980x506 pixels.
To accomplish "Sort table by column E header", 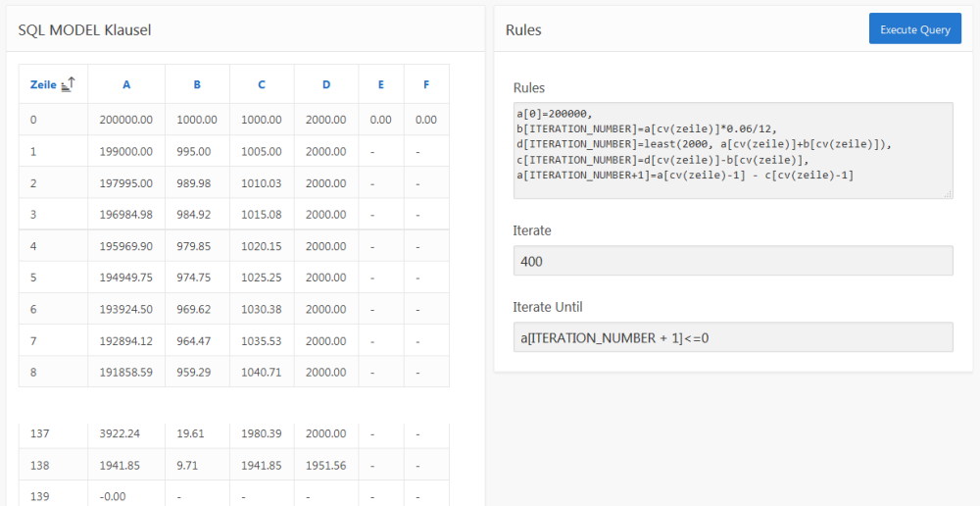I will click(380, 84).
